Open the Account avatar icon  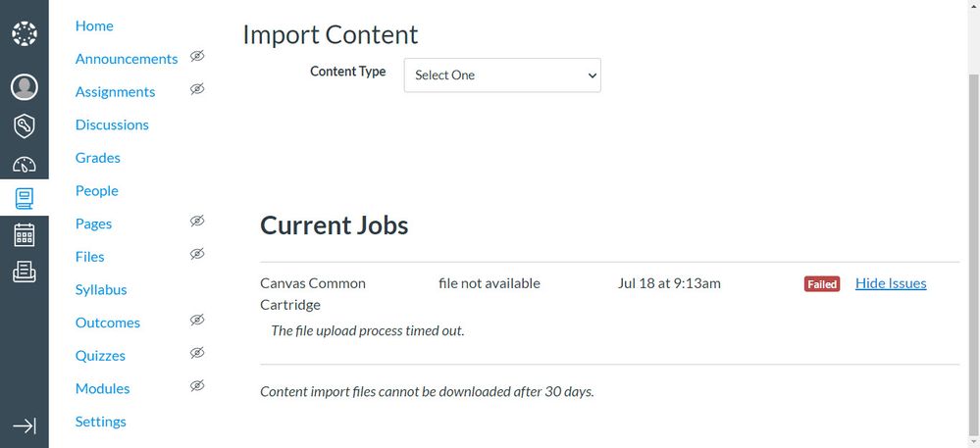24,87
